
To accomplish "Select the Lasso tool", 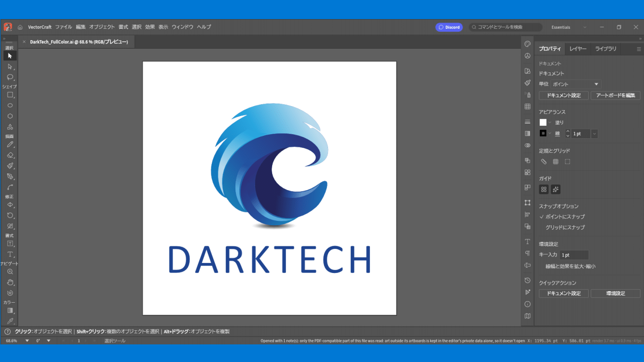I will pos(10,77).
